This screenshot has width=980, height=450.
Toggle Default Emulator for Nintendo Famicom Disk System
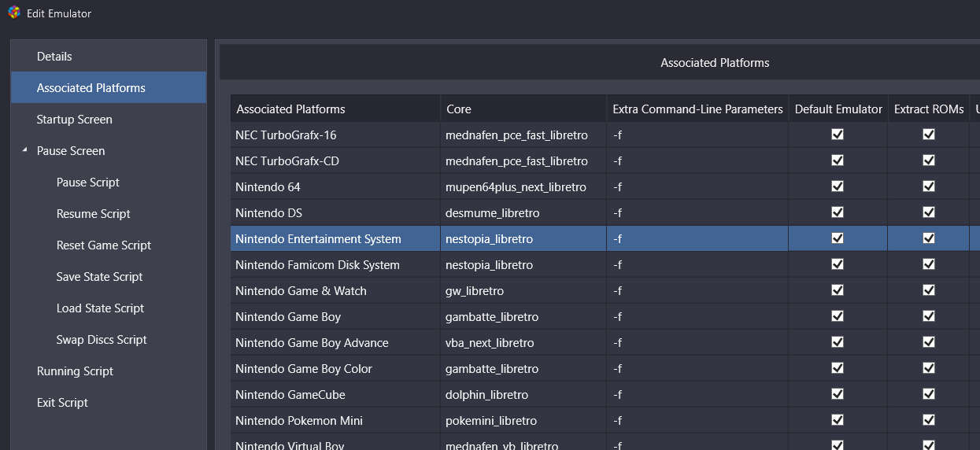click(x=838, y=264)
